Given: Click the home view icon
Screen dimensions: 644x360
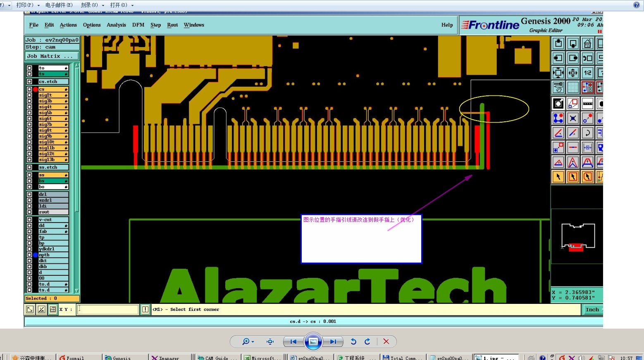Looking at the screenshot, I should pos(587,43).
